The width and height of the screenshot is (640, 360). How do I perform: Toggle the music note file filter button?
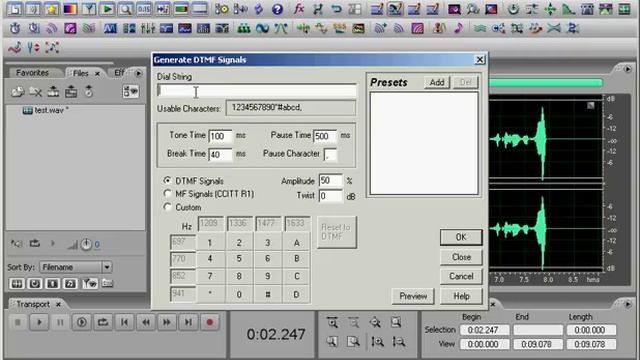70,283
